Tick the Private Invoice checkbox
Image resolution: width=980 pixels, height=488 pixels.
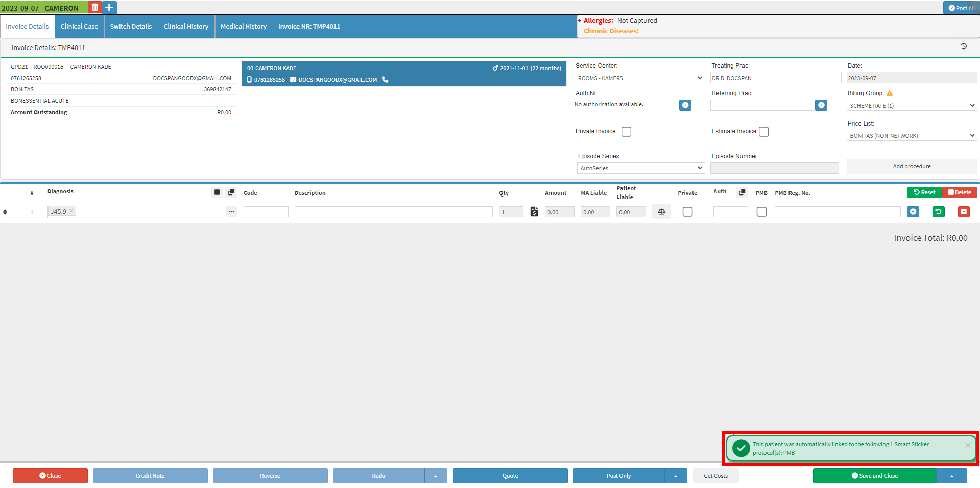point(626,132)
